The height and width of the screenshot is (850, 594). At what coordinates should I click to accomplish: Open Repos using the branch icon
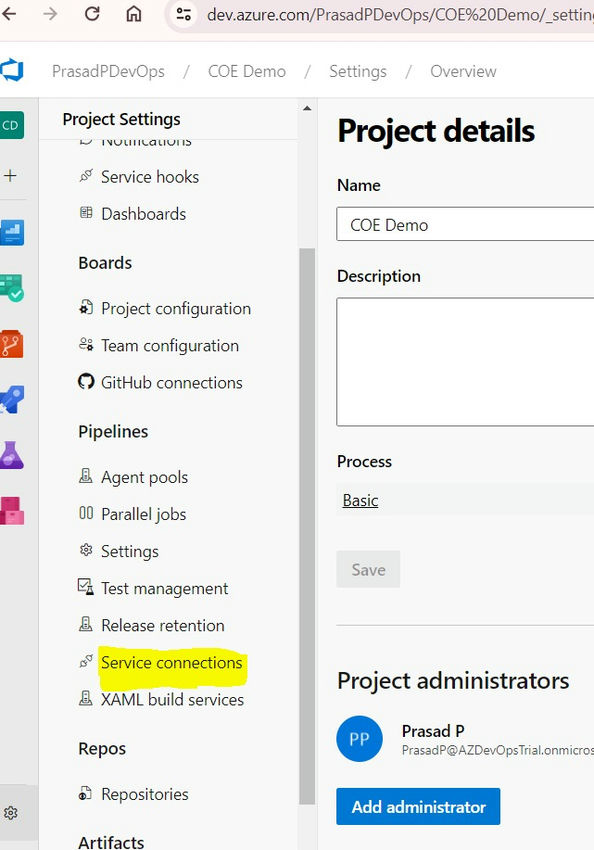pos(10,344)
